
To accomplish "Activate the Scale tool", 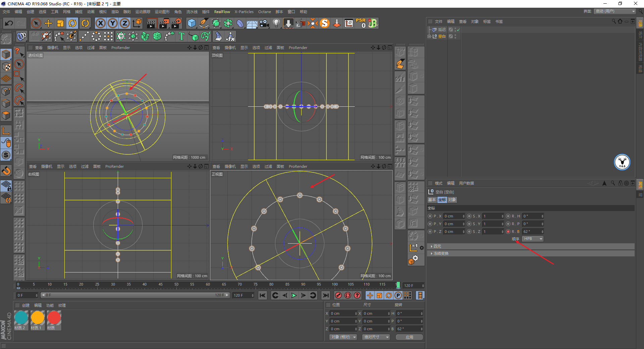I will pyautogui.click(x=60, y=23).
